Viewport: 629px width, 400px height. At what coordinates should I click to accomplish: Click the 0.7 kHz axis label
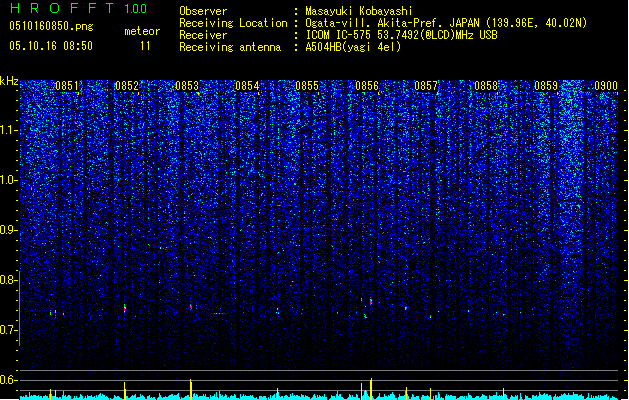(x=9, y=330)
